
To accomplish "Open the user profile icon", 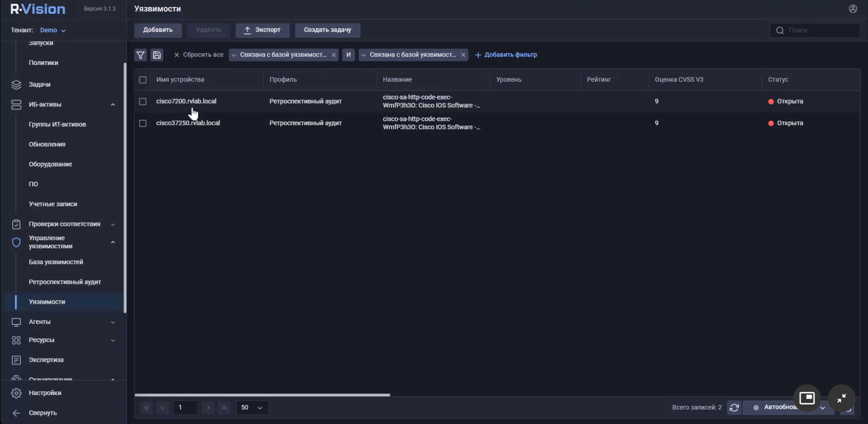I will [x=853, y=9].
